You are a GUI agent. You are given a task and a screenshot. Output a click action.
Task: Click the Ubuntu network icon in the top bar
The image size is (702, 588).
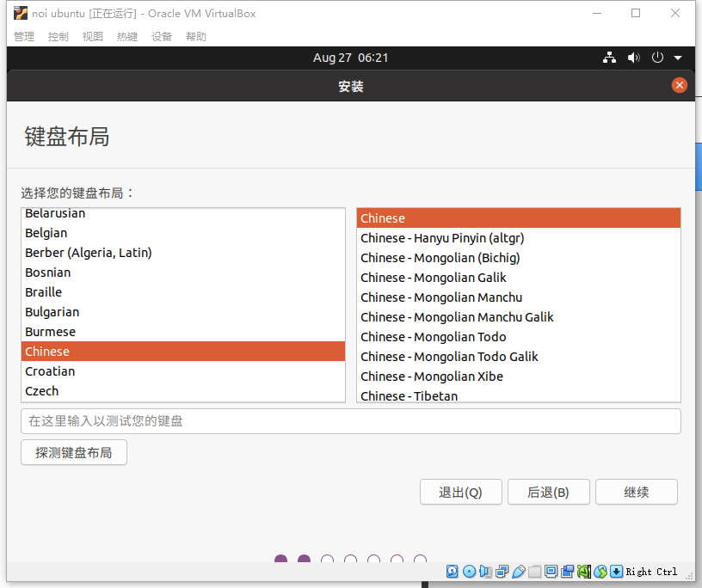[x=609, y=58]
